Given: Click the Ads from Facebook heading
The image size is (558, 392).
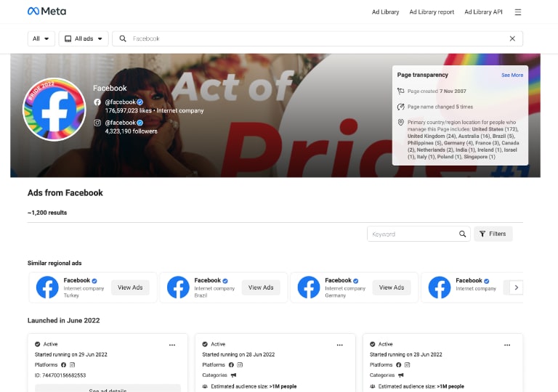Looking at the screenshot, I should (x=65, y=193).
